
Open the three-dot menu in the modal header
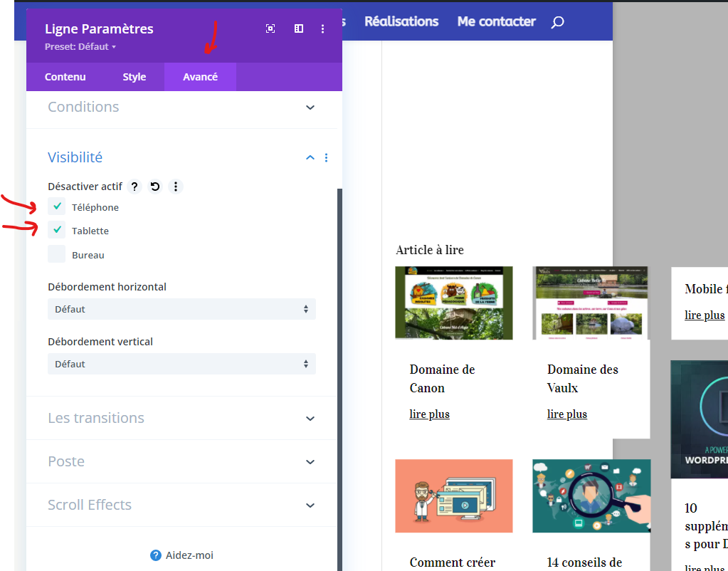[x=322, y=28]
